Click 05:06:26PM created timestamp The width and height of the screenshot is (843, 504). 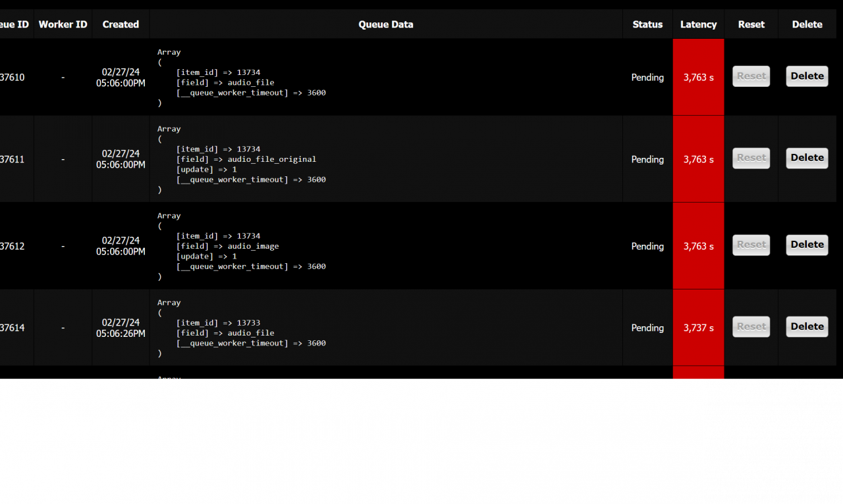(x=121, y=334)
